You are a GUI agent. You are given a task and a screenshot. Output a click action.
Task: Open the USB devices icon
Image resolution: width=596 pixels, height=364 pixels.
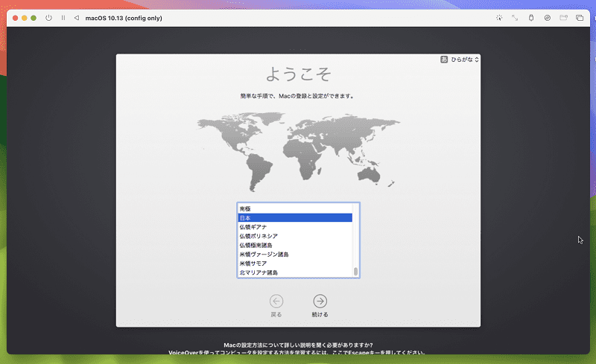(531, 18)
